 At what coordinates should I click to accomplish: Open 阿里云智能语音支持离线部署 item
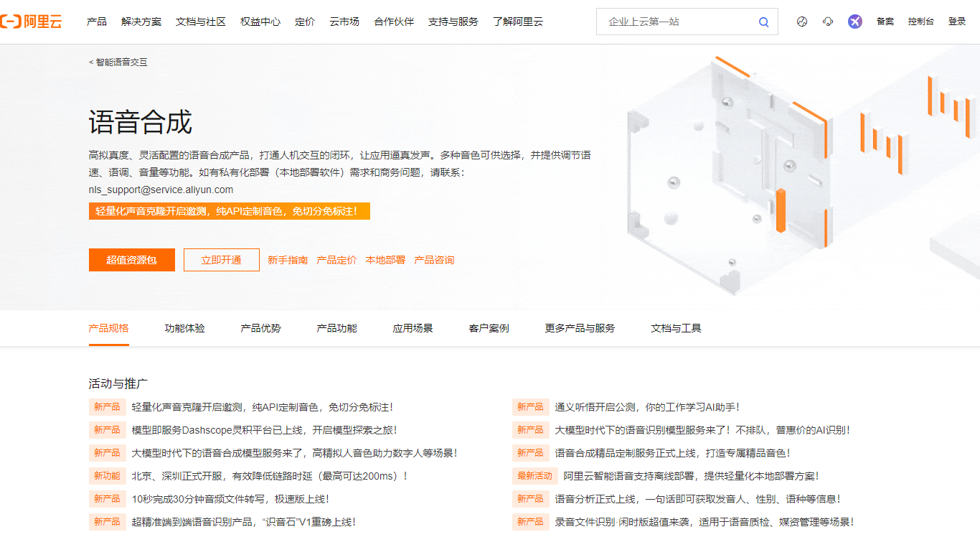(x=692, y=476)
